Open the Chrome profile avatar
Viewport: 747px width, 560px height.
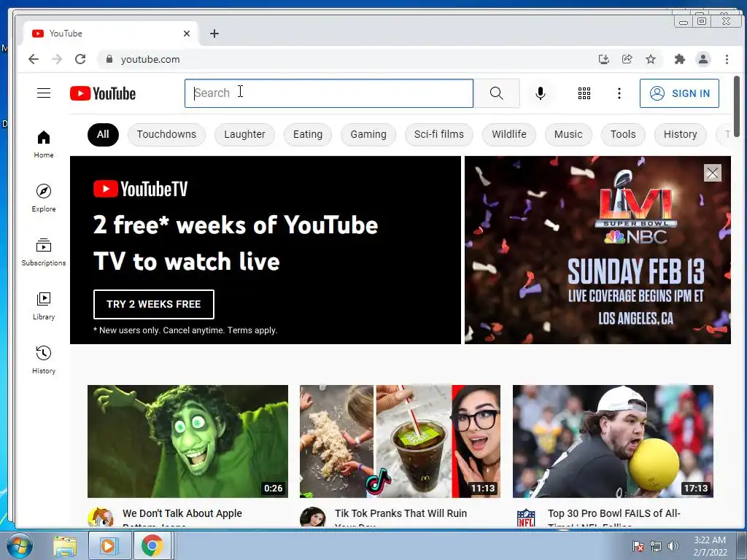tap(703, 59)
